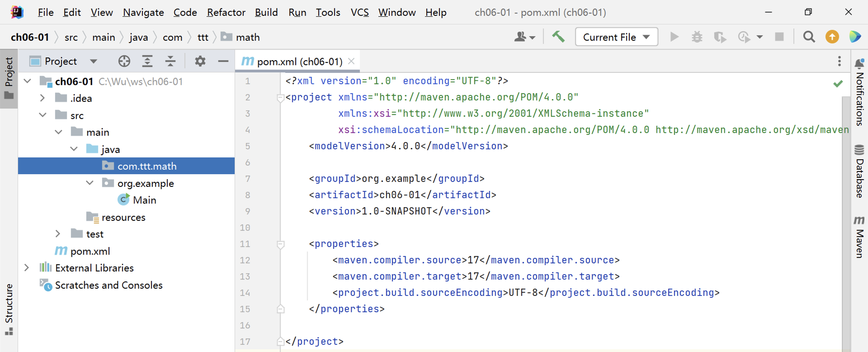Select the com.ttt.math package
Image resolution: width=868 pixels, height=352 pixels.
(x=126, y=166)
